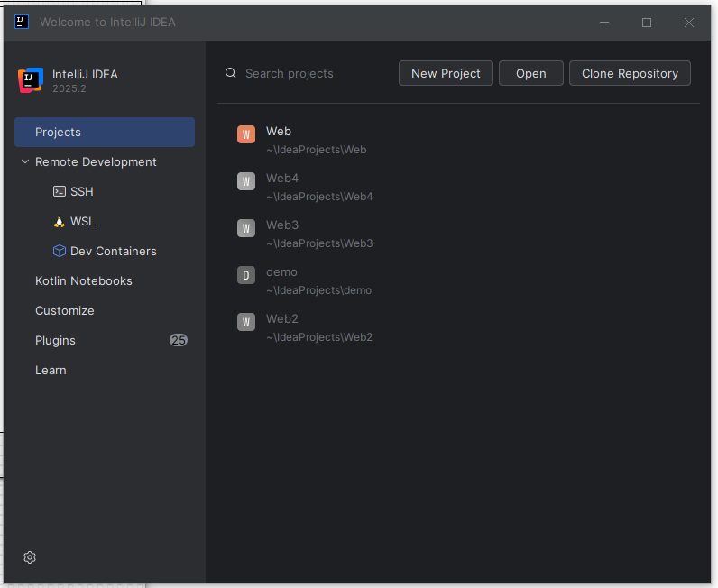Click the Clone Repository button
Viewport: 718px width, 588px height.
tap(630, 73)
